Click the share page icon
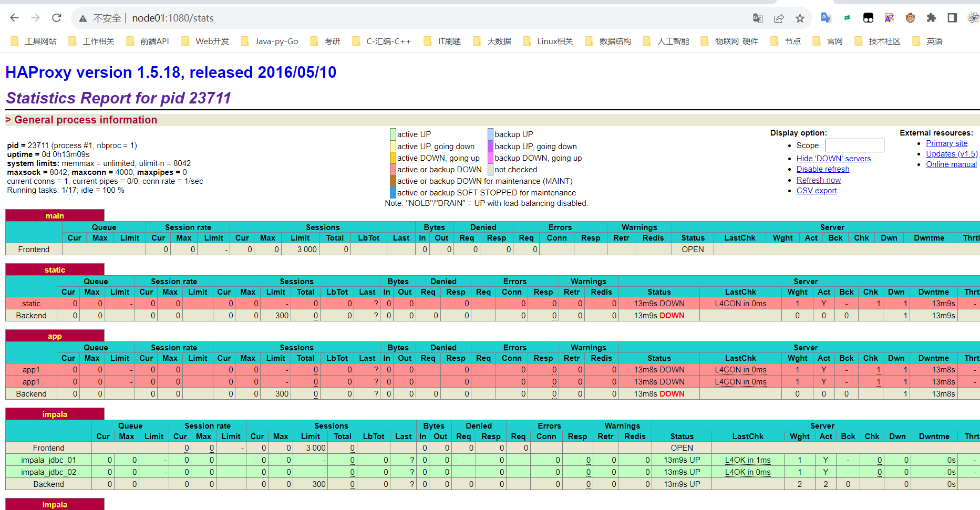Viewport: 980px width, 510px height. click(x=779, y=18)
